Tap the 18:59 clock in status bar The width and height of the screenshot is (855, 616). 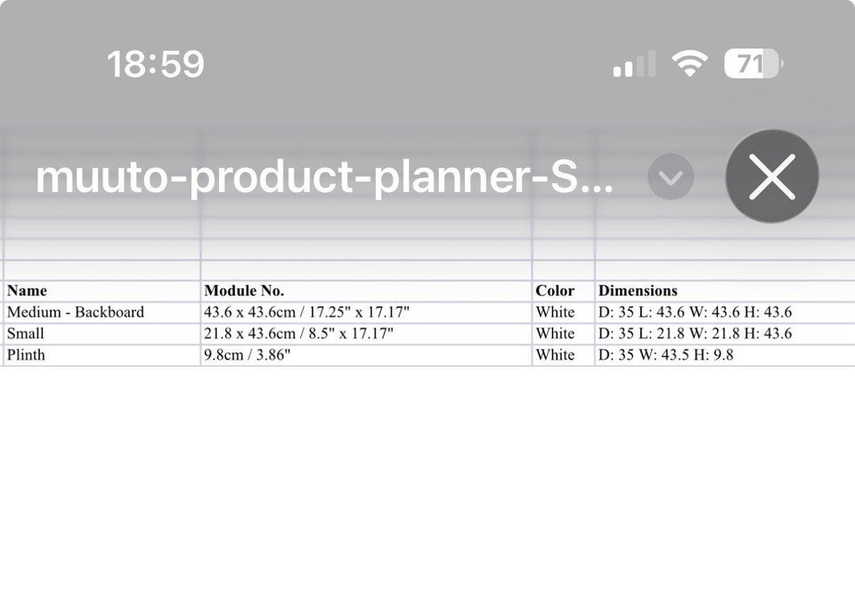(x=155, y=64)
